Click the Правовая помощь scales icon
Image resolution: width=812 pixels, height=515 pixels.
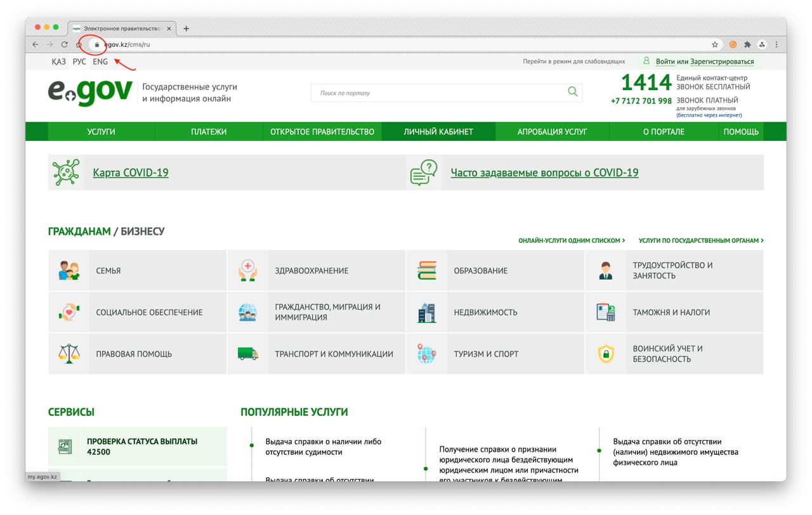(x=69, y=354)
